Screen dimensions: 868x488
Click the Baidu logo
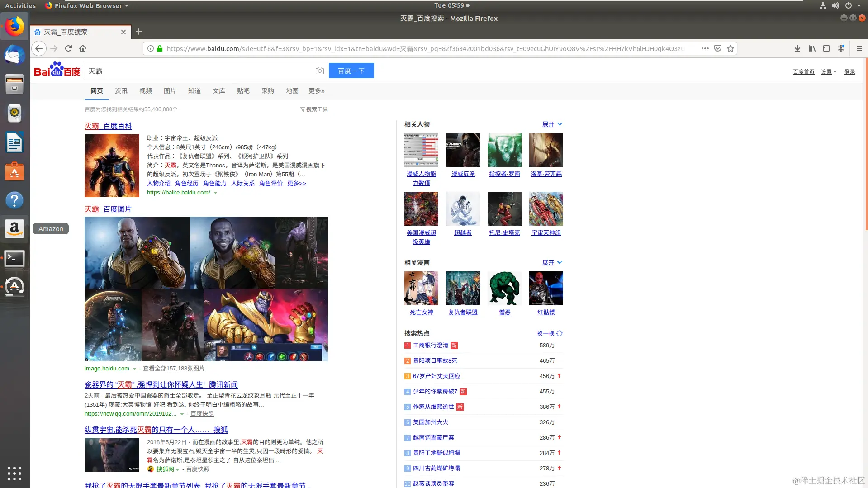[x=57, y=69]
